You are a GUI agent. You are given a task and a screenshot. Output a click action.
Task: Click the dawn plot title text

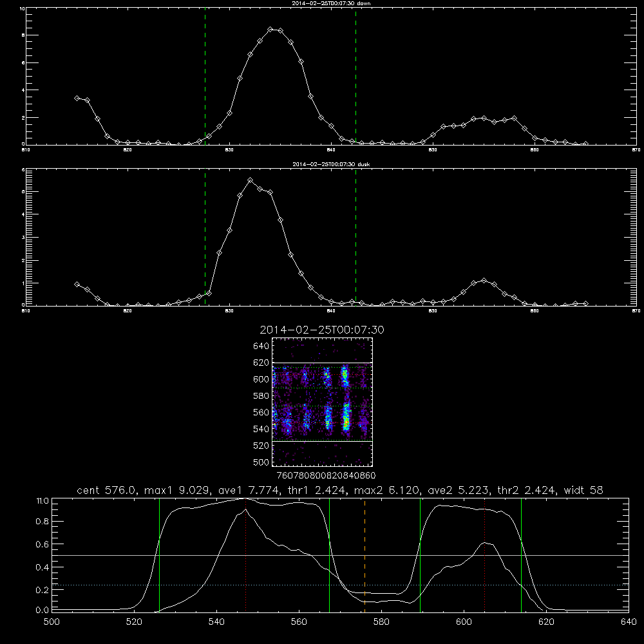[331, 3]
